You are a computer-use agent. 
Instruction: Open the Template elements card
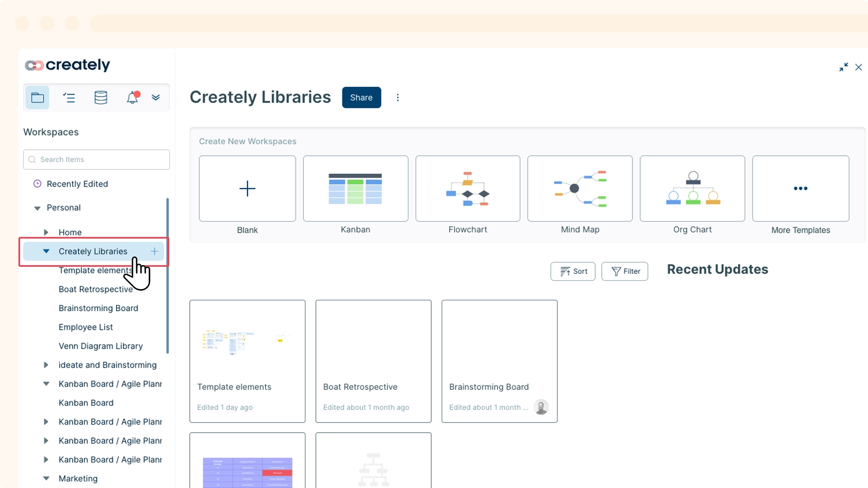point(247,361)
